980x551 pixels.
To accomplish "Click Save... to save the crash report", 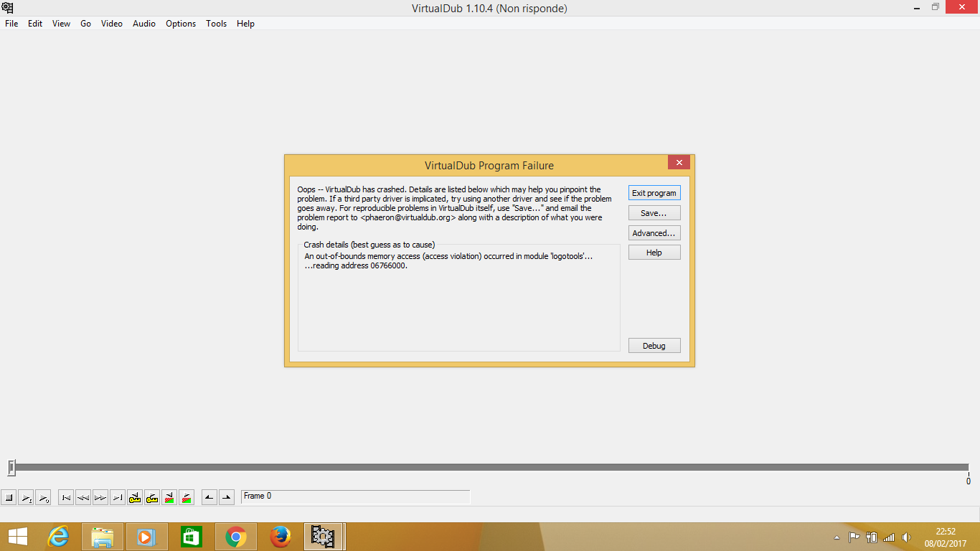I will pos(654,213).
